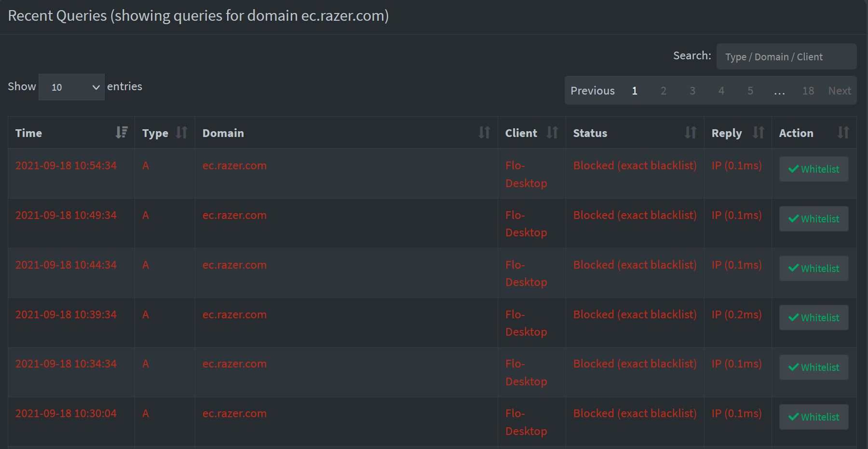Go to page 3

[692, 91]
